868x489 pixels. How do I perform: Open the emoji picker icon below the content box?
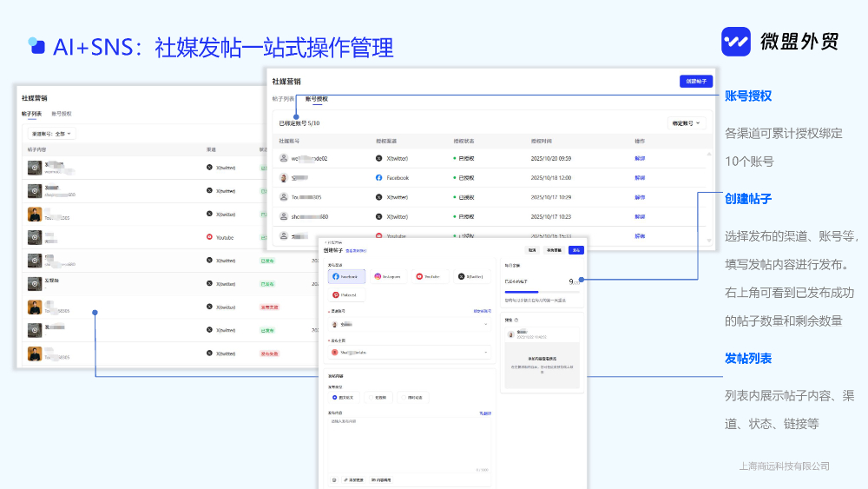coord(334,480)
